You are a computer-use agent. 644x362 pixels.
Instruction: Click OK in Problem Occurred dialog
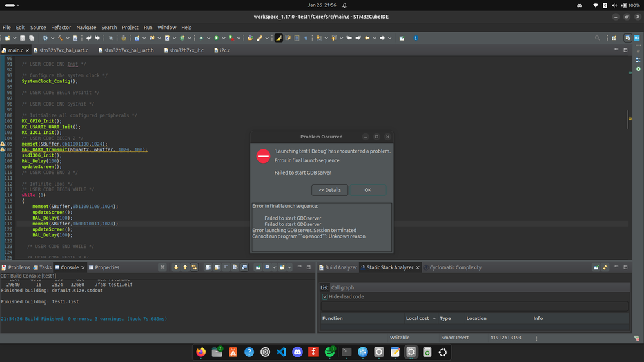click(367, 190)
